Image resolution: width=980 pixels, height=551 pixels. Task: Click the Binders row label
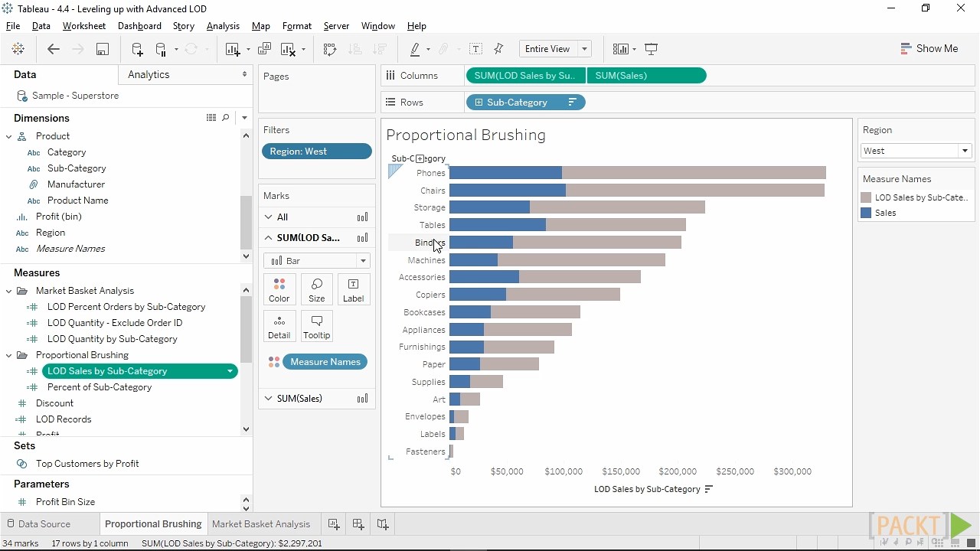430,243
